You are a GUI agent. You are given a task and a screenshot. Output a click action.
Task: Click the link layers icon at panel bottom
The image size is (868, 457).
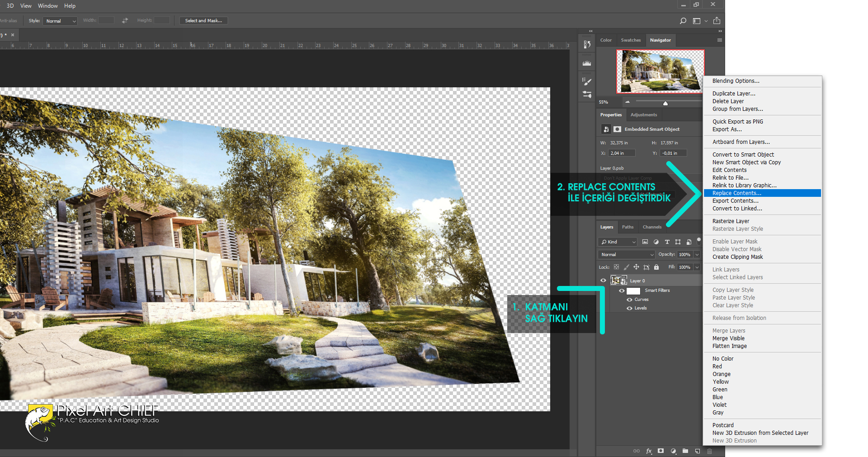pos(636,451)
